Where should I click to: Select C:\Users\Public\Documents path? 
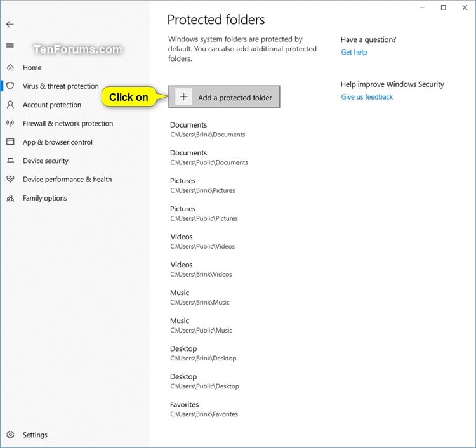(x=209, y=162)
